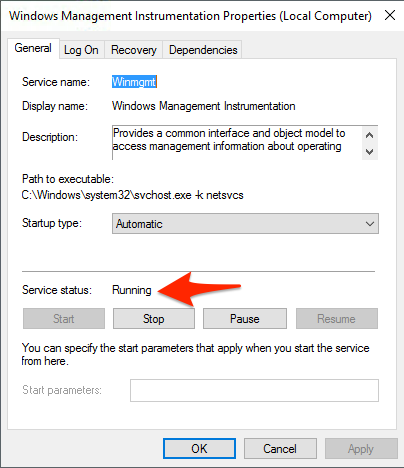
Task: Click the Start parameters text field
Action: [254, 390]
